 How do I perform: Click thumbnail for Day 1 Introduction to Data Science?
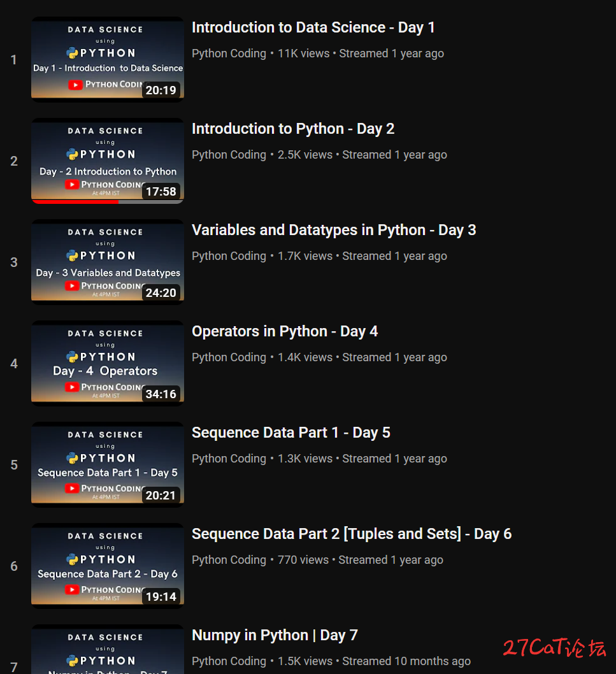(108, 59)
